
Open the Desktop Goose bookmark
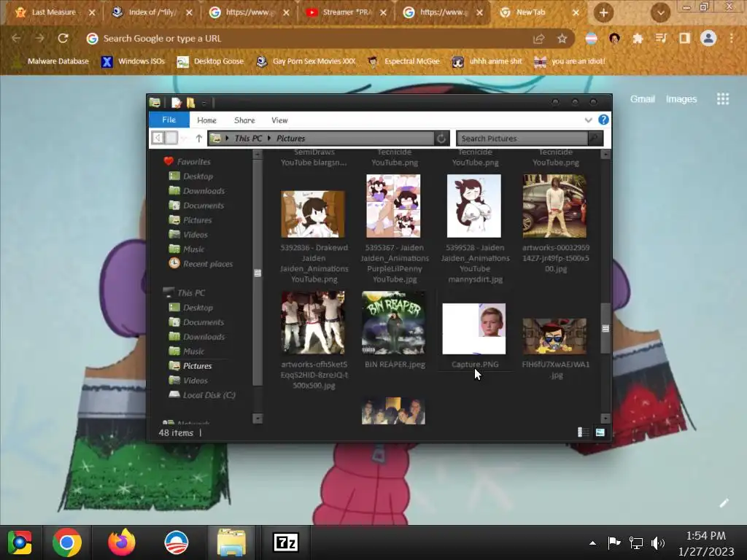210,61
